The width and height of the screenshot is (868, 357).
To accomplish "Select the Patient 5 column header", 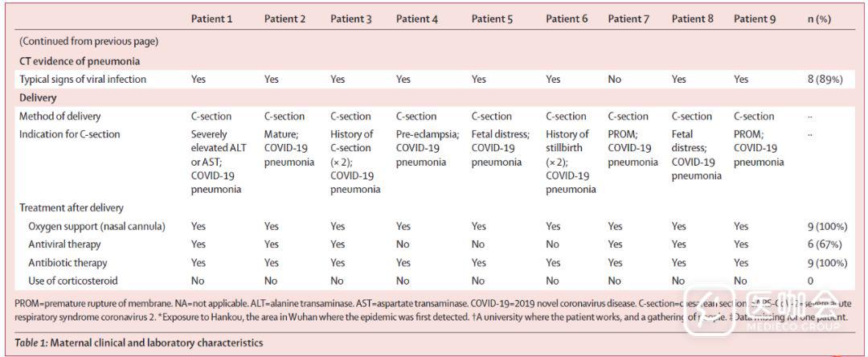I will [492, 18].
